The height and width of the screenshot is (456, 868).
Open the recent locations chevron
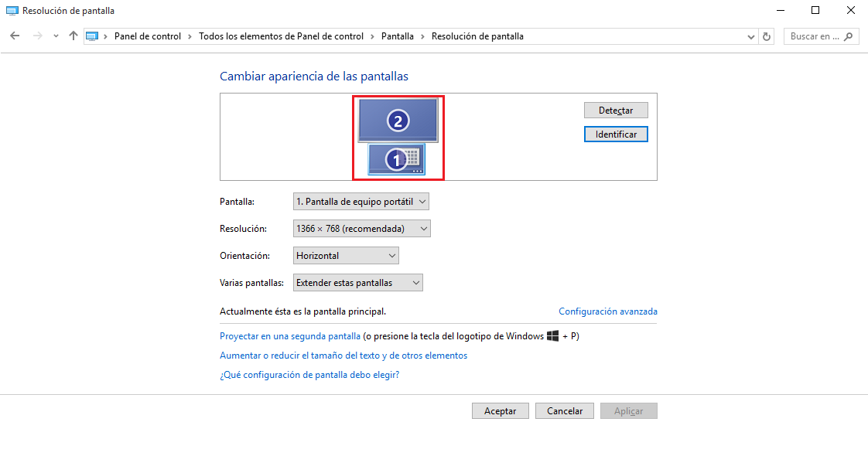(56, 36)
